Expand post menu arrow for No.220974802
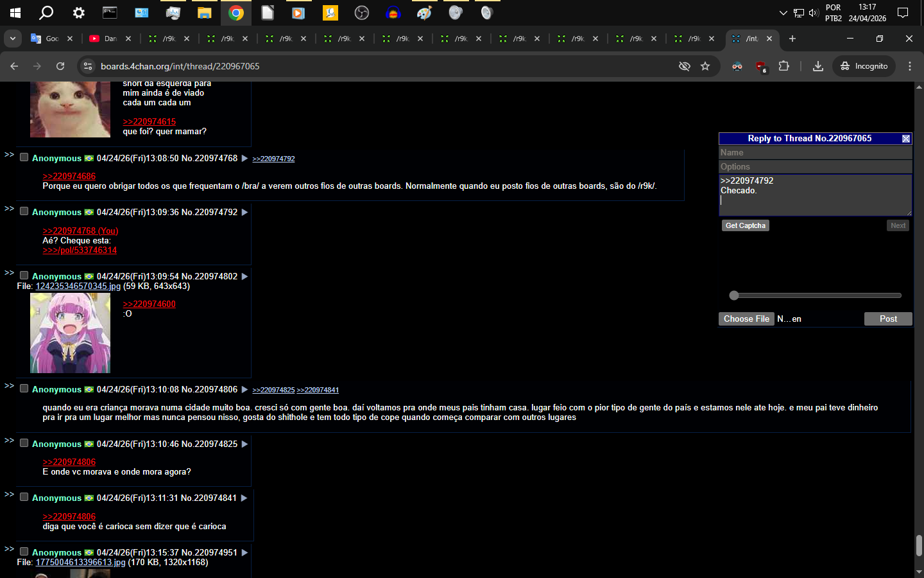 [244, 277]
